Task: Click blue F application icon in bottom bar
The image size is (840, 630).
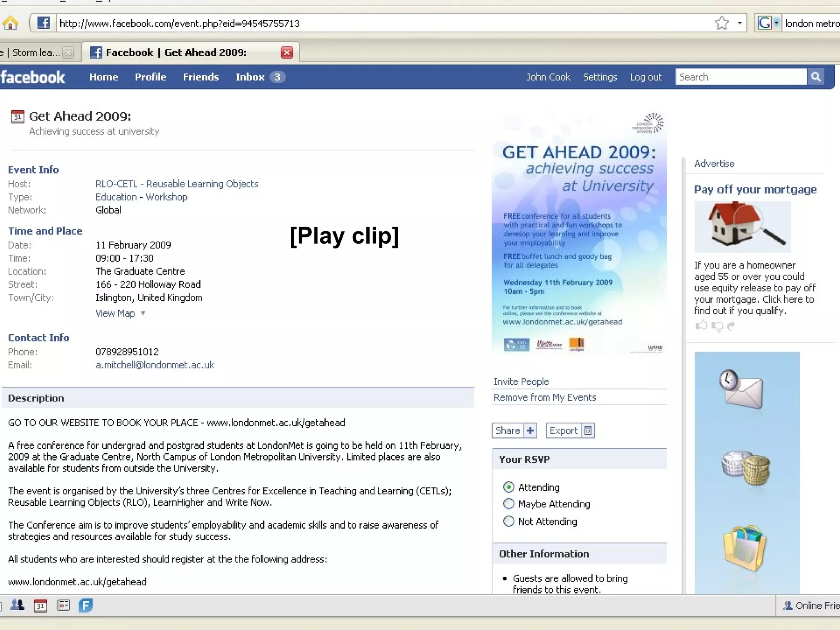Action: pos(85,605)
